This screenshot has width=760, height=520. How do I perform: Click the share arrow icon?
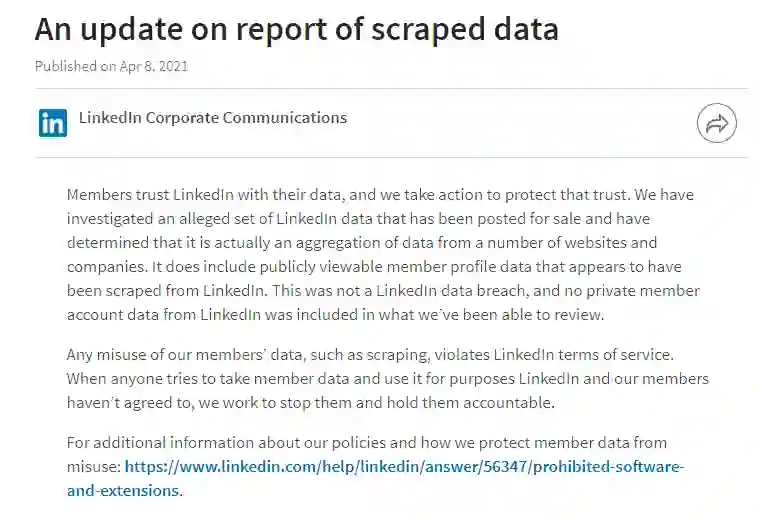point(716,124)
